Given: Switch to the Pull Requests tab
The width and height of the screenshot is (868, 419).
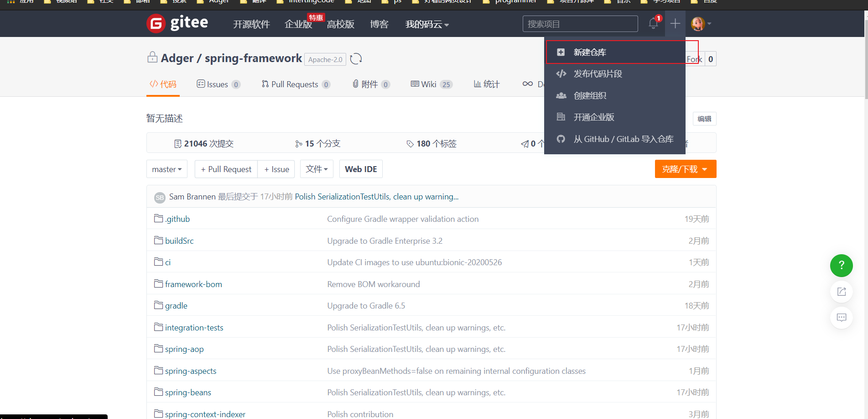Looking at the screenshot, I should pos(296,84).
